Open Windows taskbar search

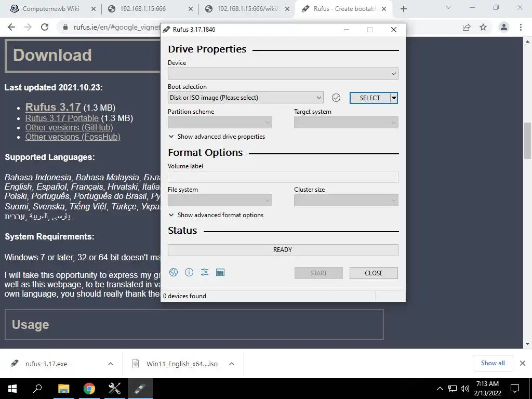point(37,389)
